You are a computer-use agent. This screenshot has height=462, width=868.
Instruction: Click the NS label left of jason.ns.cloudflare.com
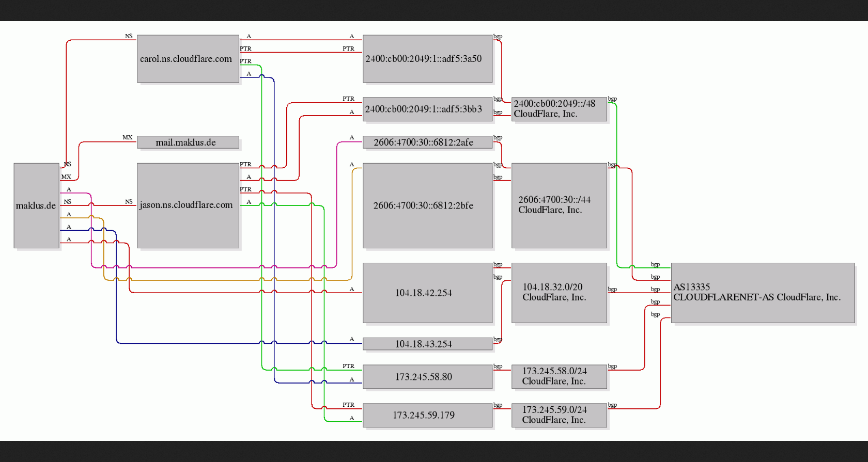[129, 202]
